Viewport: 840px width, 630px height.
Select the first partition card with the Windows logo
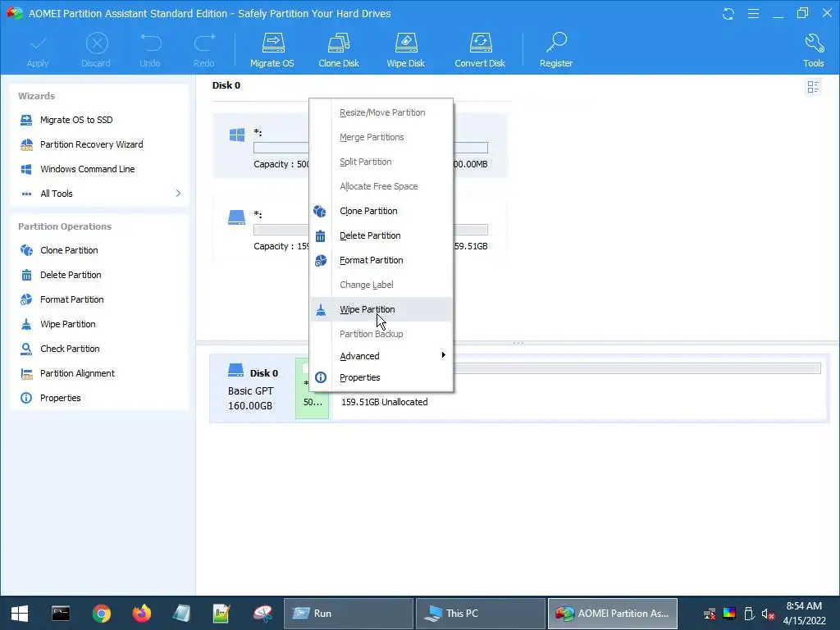click(x=360, y=145)
